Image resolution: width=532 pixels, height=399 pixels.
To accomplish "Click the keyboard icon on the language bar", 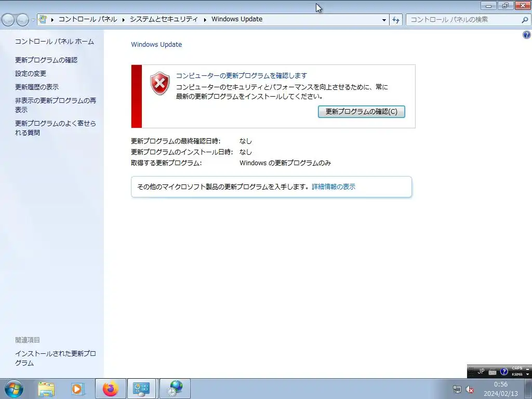I will point(493,372).
